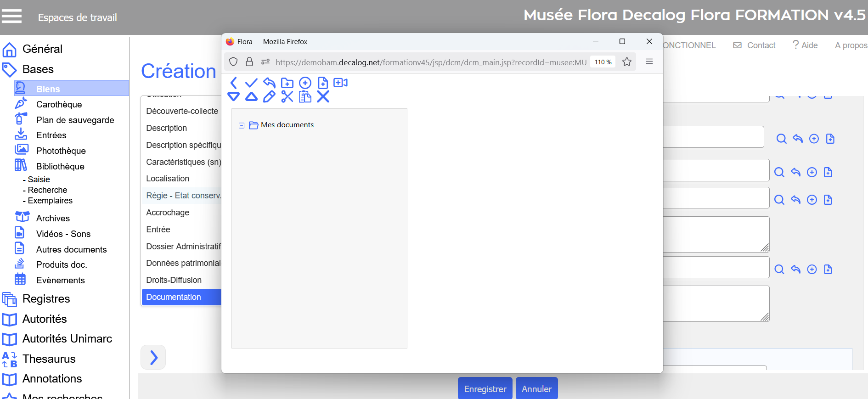
Task: Click the add document file icon in popup
Action: (323, 83)
